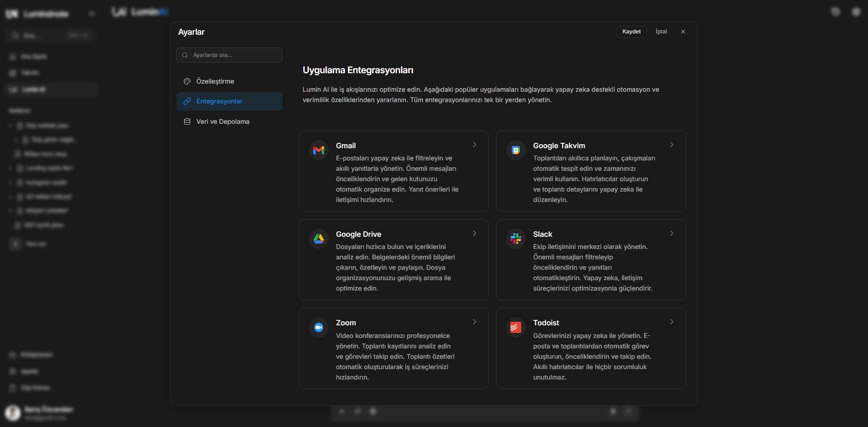Click the Todoist red logo icon
This screenshot has height=427, width=868.
(516, 327)
